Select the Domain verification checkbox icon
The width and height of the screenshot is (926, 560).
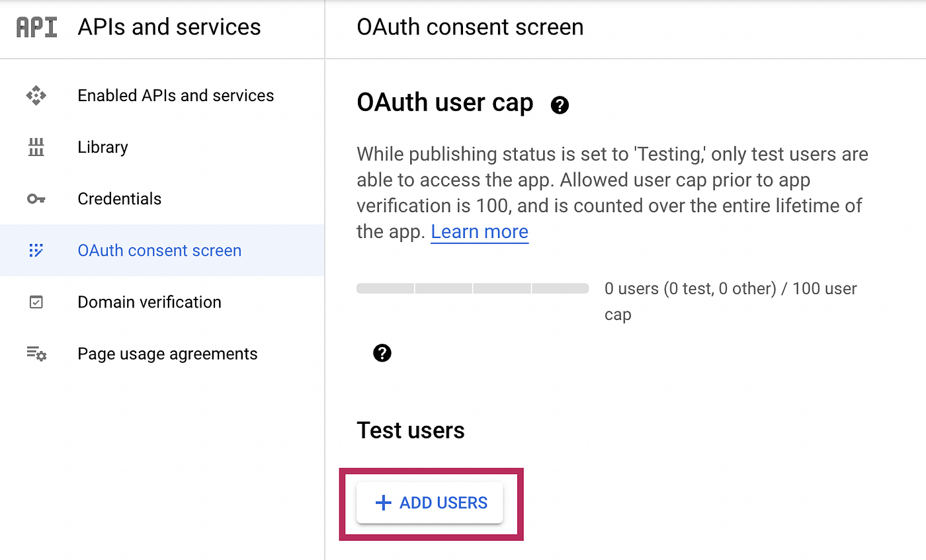click(36, 302)
